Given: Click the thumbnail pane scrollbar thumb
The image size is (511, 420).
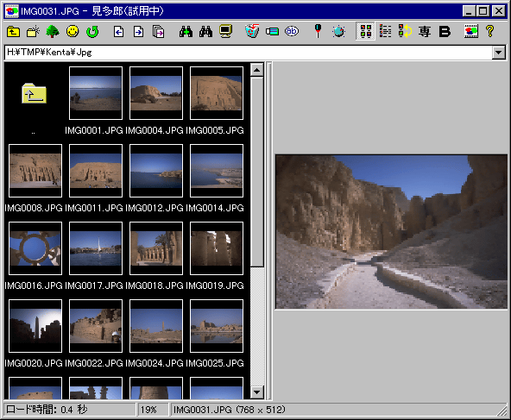Looking at the screenshot, I should click(257, 172).
